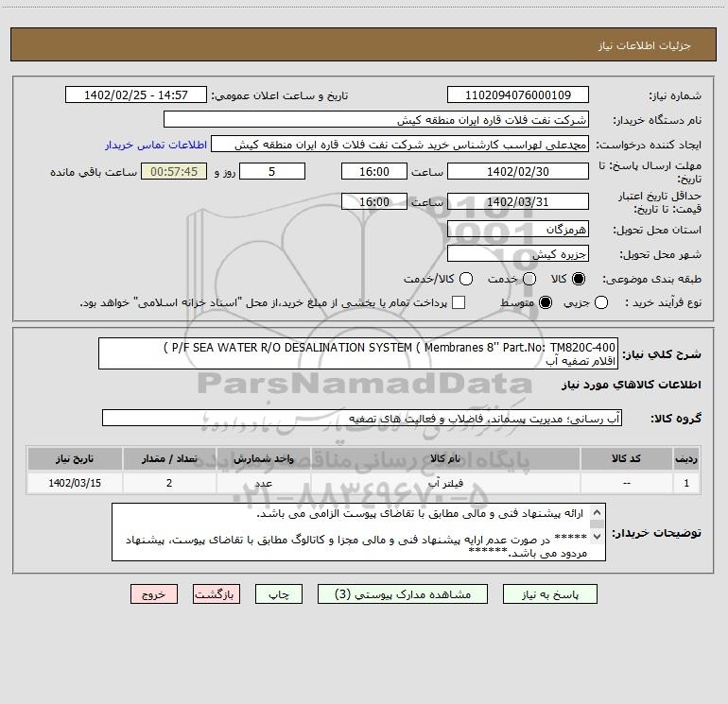Image resolution: width=728 pixels, height=704 pixels.
Task: Click announcement date 1402/02/25 - 14:57 field
Action: pos(136,95)
